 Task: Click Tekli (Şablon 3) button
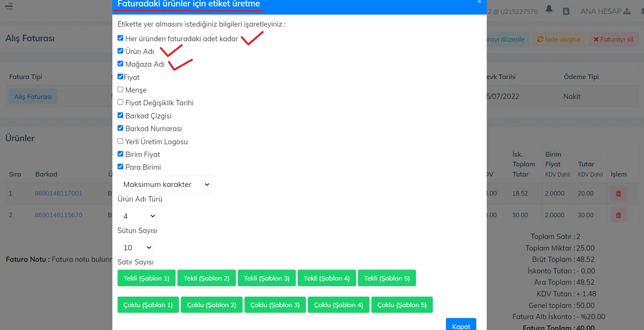click(267, 278)
